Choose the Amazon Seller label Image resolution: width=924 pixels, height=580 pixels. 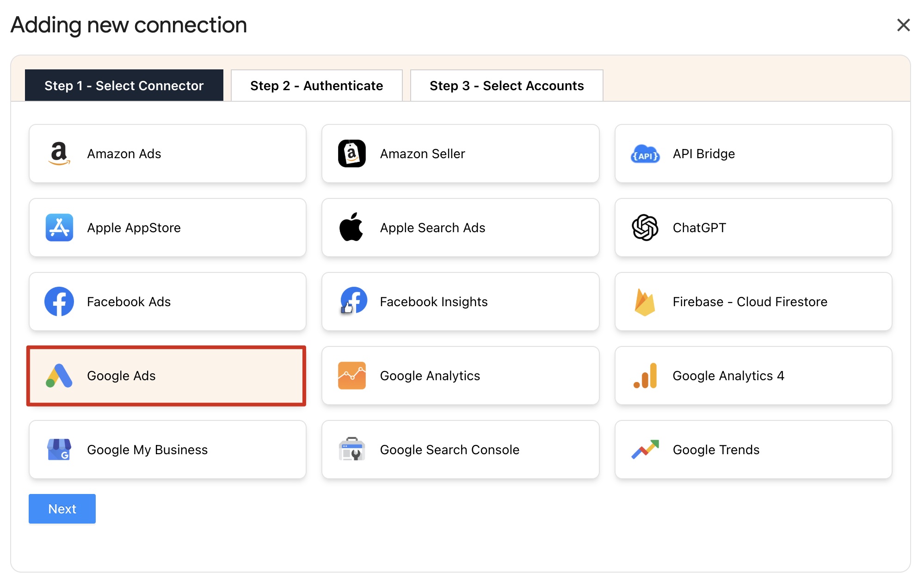pyautogui.click(x=422, y=154)
